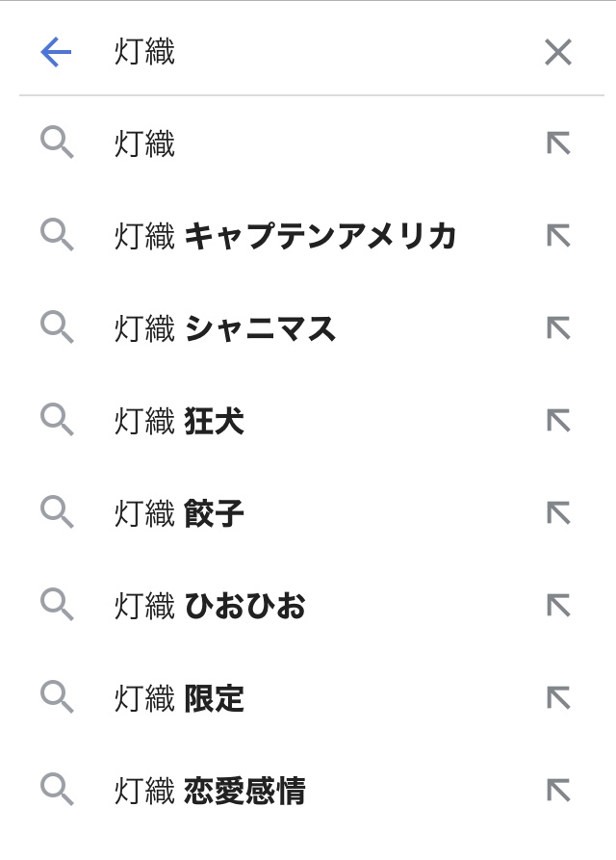Clear the search text with X
The height and width of the screenshot is (860, 616).
click(558, 52)
